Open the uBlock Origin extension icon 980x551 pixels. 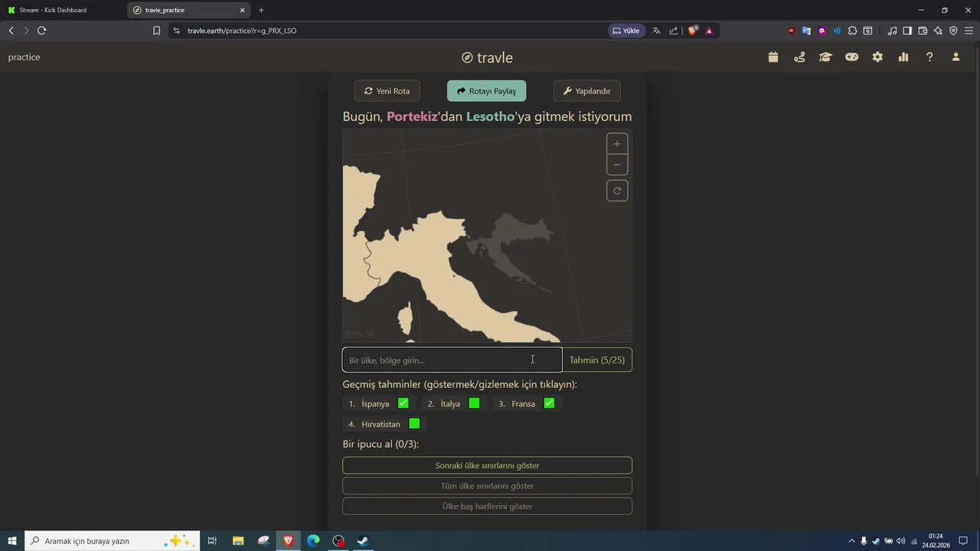click(791, 31)
